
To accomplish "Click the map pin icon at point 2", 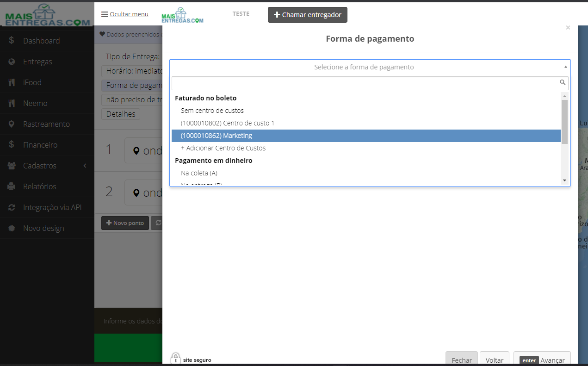I will [136, 192].
